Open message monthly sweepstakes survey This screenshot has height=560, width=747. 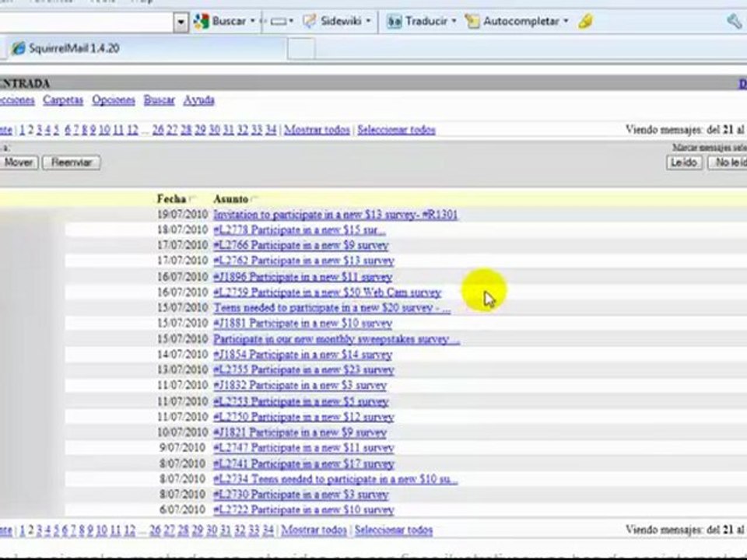336,339
